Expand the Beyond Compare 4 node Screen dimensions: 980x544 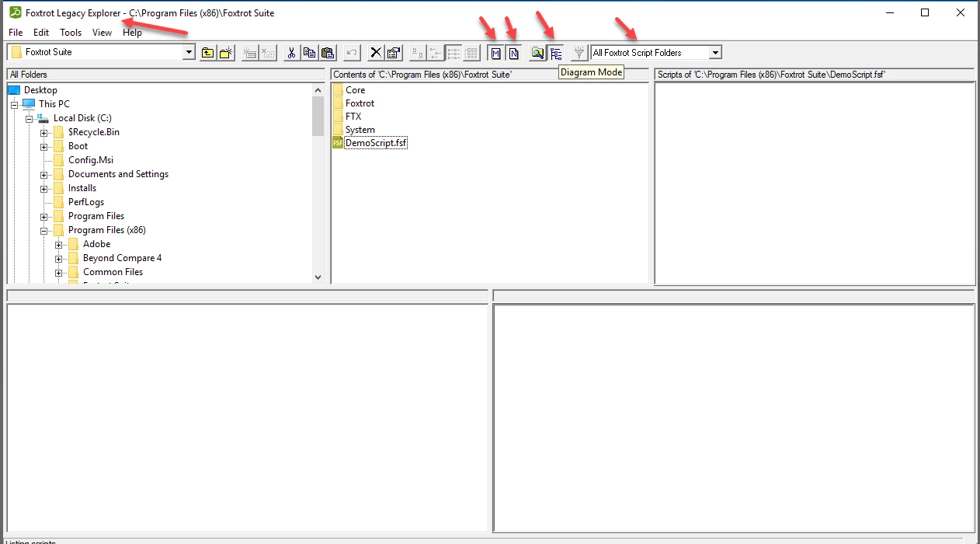coord(59,258)
